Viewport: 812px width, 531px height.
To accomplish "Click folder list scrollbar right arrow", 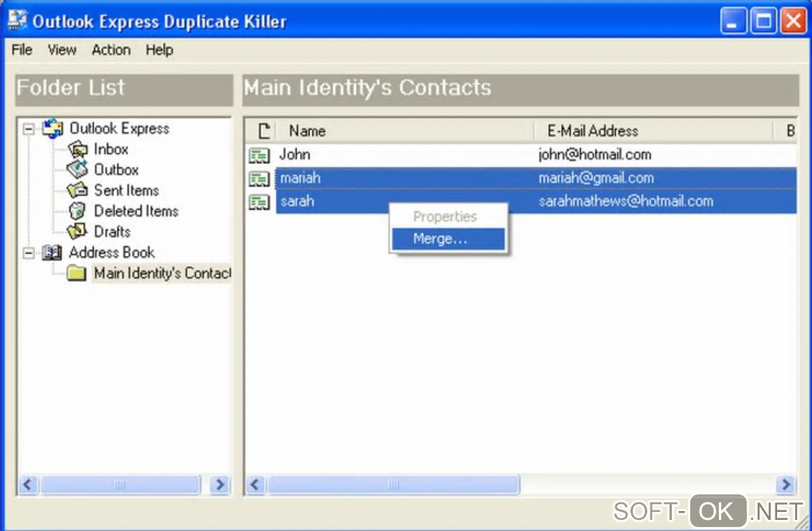I will click(x=220, y=485).
